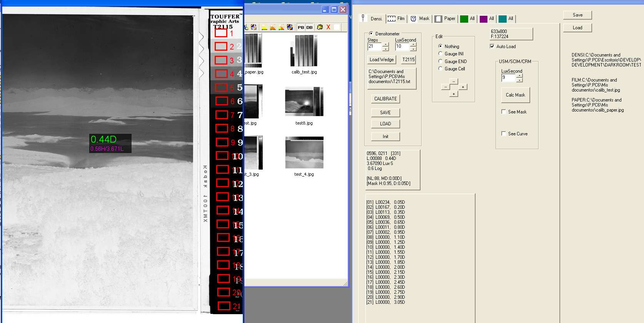The height and width of the screenshot is (323, 644).
Task: Select the Gauge Cell edit option
Action: pos(440,68)
